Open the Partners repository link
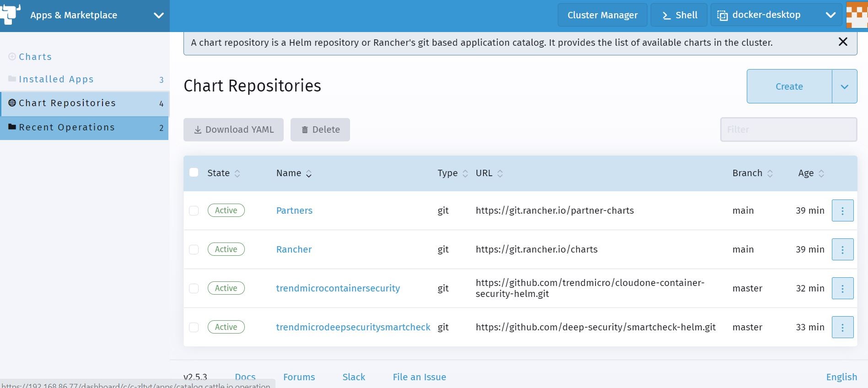Screen dimensions: 868x388 pos(294,210)
